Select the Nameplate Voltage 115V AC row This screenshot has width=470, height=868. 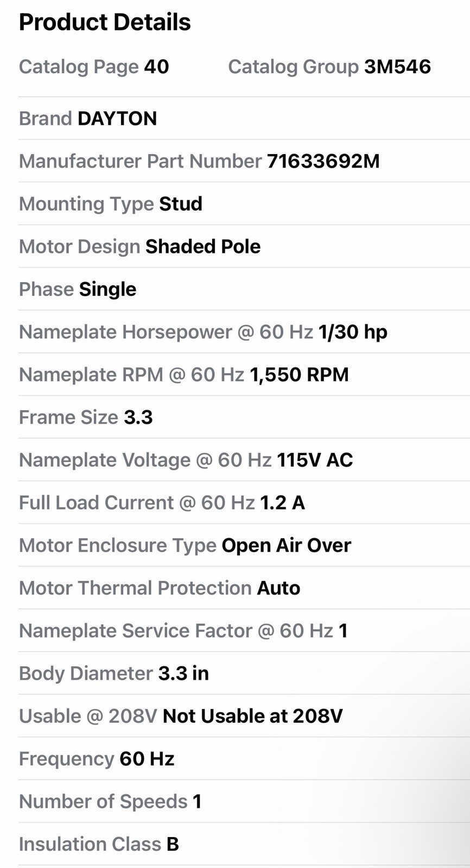[244, 460]
